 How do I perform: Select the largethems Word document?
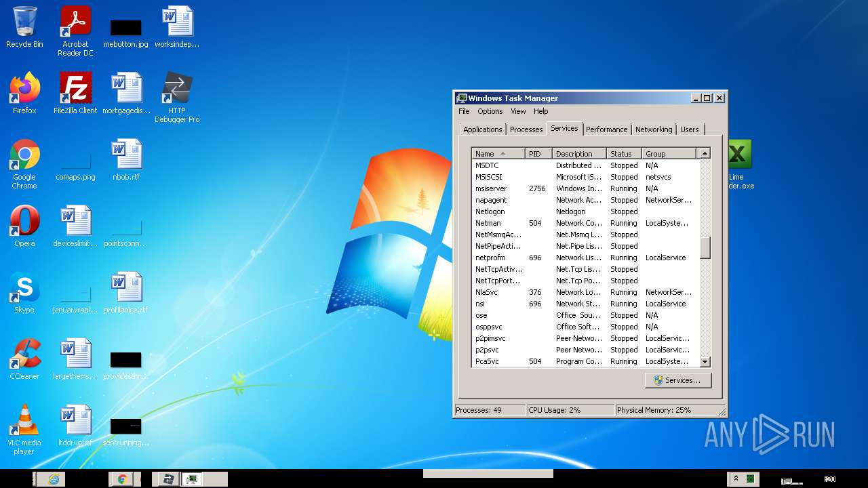point(75,359)
